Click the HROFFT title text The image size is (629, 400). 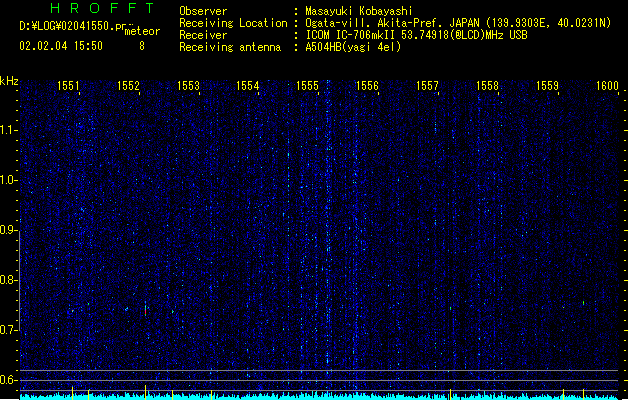tap(102, 8)
